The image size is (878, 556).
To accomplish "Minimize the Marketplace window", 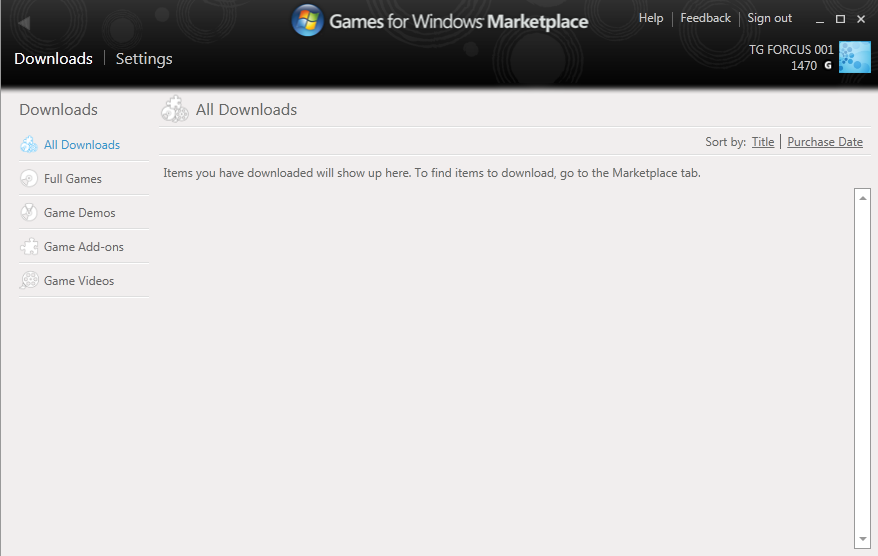I will pos(820,20).
